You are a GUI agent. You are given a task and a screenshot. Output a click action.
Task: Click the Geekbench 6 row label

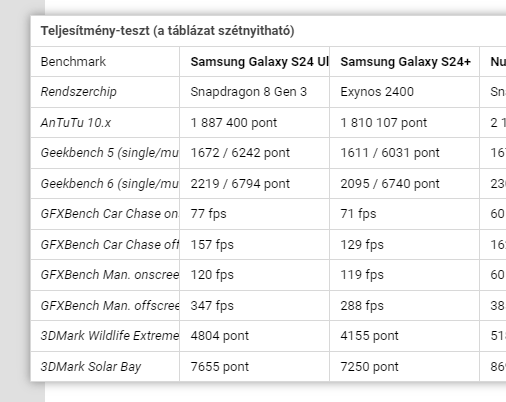109,184
